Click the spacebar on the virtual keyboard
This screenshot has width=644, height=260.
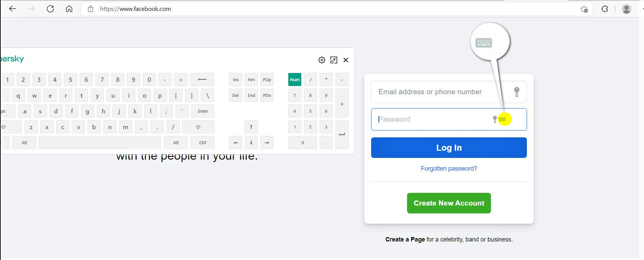tap(100, 143)
